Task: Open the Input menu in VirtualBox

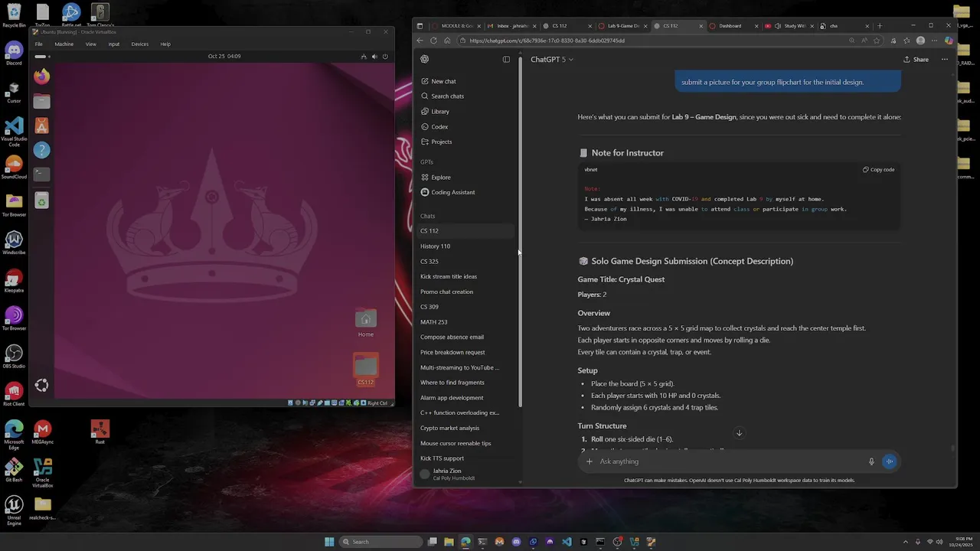Action: click(113, 44)
